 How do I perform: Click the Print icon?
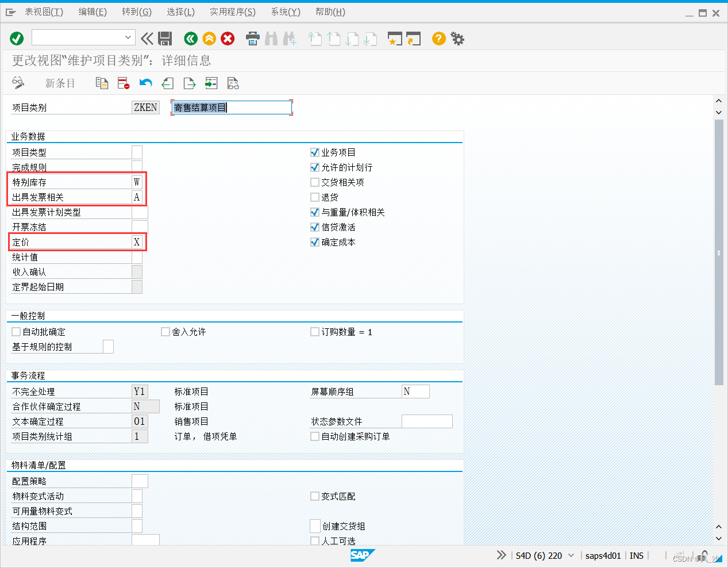point(252,39)
